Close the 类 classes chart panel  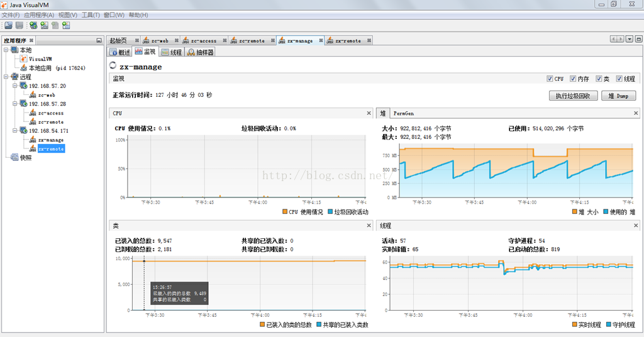369,225
